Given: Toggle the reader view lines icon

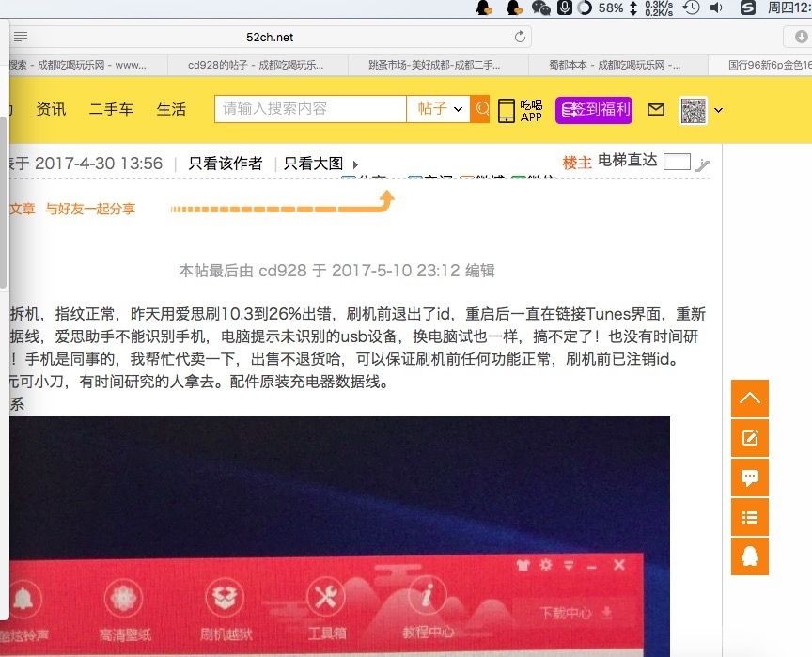Looking at the screenshot, I should pos(21,37).
